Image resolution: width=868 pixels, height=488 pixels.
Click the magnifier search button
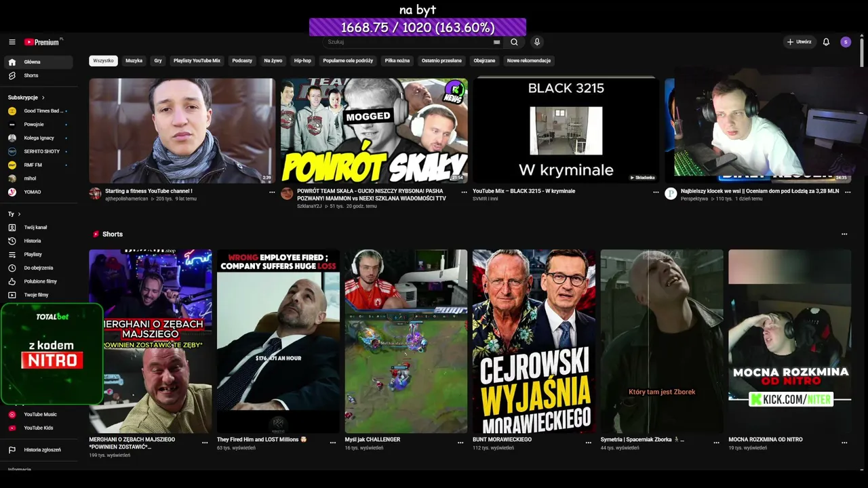tap(514, 42)
